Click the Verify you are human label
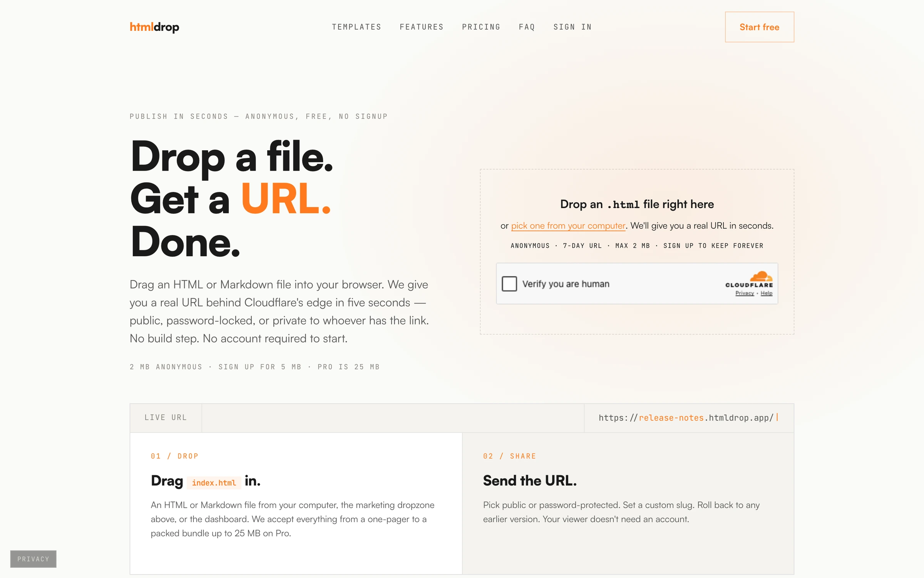This screenshot has width=924, height=578. coord(566,284)
